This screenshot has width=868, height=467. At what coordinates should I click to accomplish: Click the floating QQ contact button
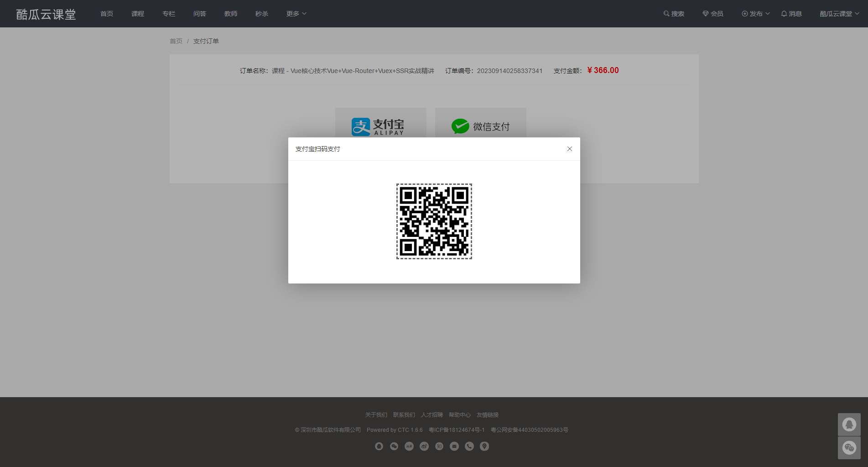coord(849,425)
